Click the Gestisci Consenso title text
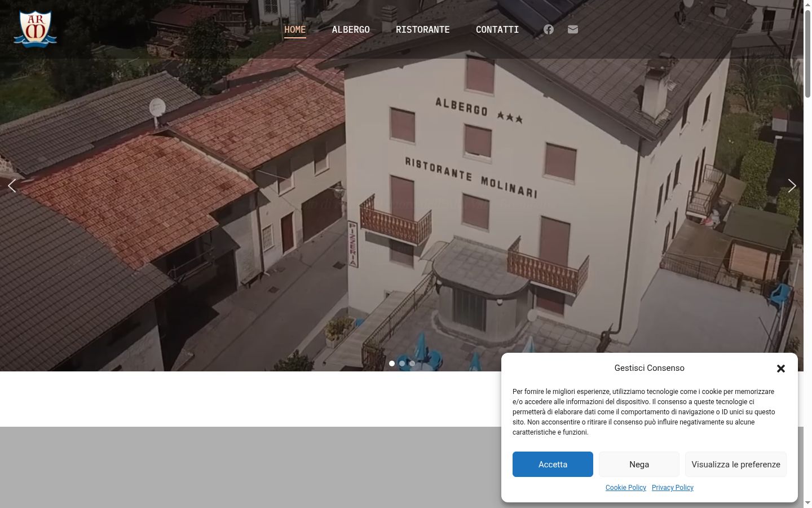Image resolution: width=812 pixels, height=508 pixels. tap(650, 368)
